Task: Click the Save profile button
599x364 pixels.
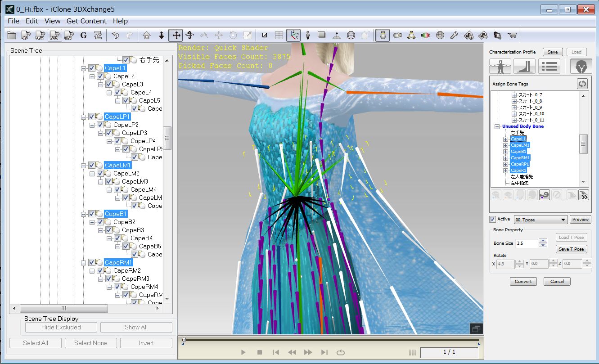Action: coord(553,52)
